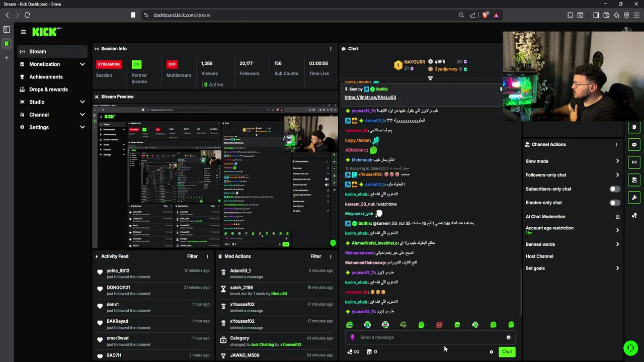Expand the Monetization sidebar section

click(x=82, y=64)
